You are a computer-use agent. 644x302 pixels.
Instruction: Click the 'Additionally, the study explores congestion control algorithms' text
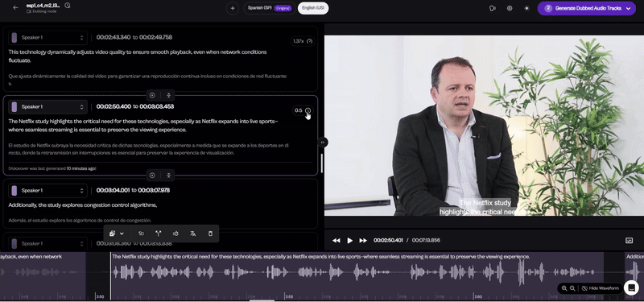[83, 205]
